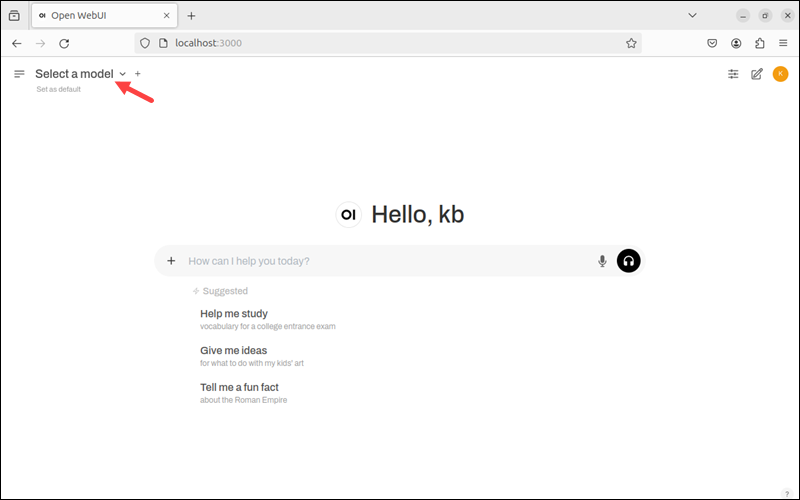This screenshot has height=500, width=800.
Task: Close the Open WebUI tab
Action: [166, 16]
